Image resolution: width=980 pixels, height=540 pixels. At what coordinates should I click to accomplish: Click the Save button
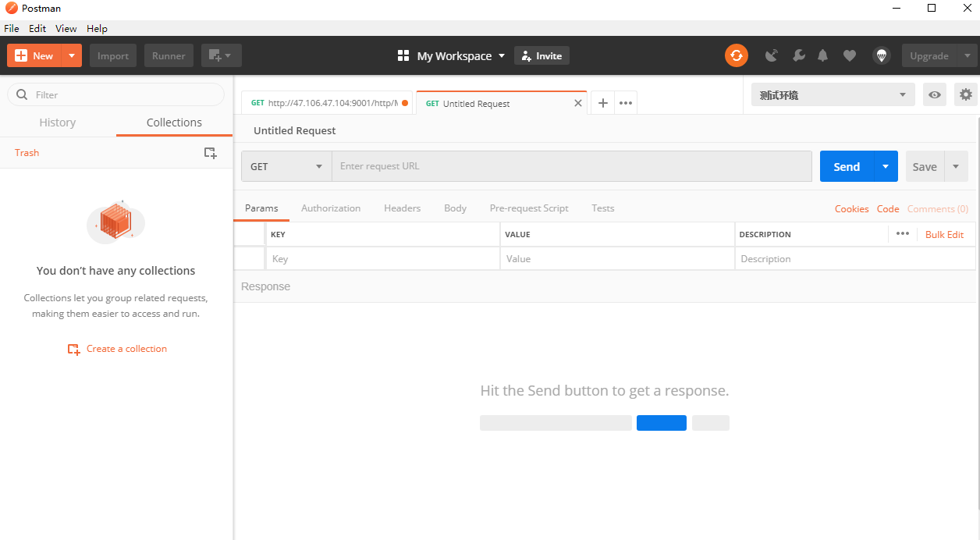[925, 166]
